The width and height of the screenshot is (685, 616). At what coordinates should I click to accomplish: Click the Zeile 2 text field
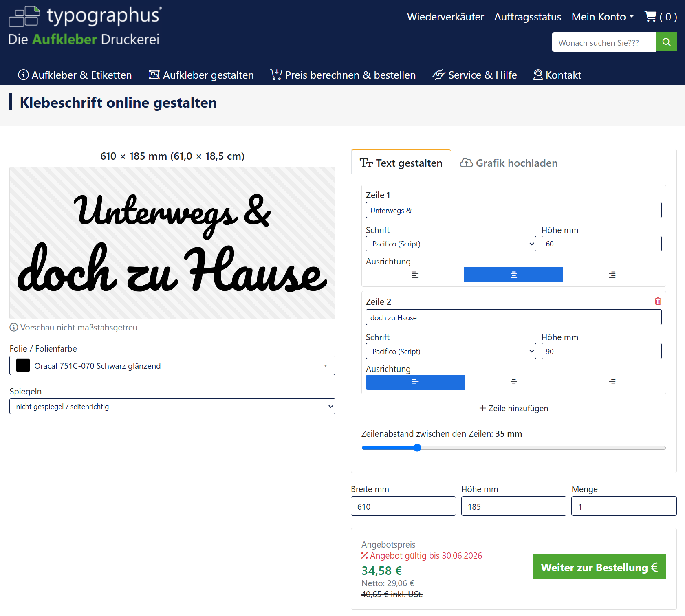pos(513,317)
